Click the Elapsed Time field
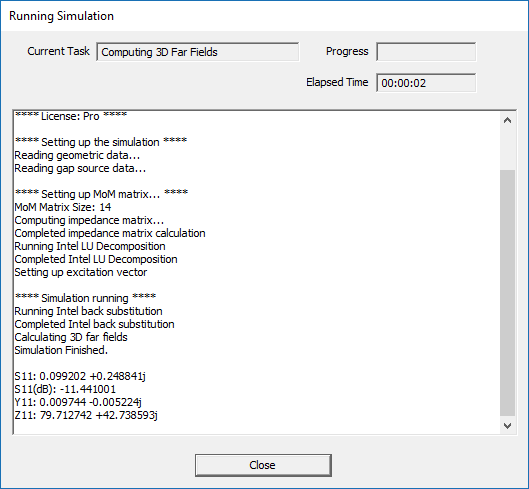529x489 pixels. [x=426, y=83]
